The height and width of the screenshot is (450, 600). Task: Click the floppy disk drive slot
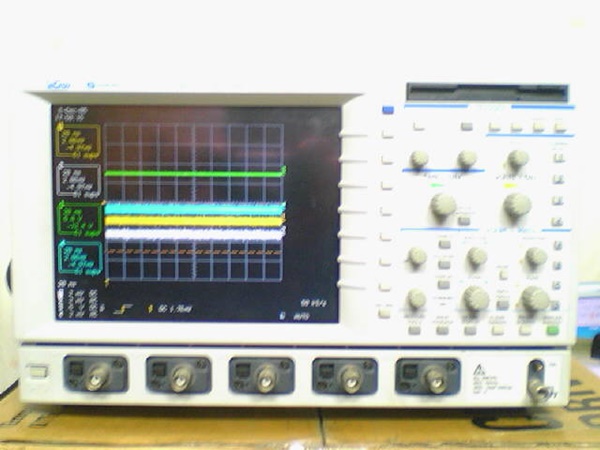coord(487,93)
